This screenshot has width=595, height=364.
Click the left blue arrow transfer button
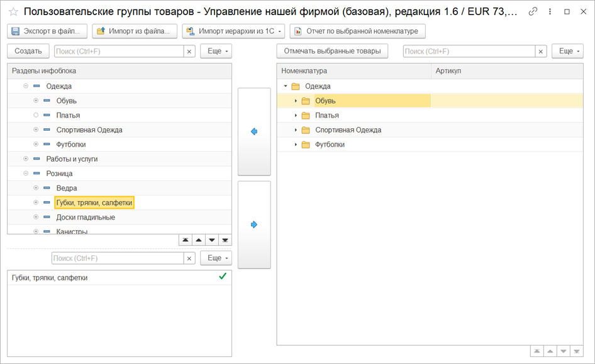tap(254, 132)
